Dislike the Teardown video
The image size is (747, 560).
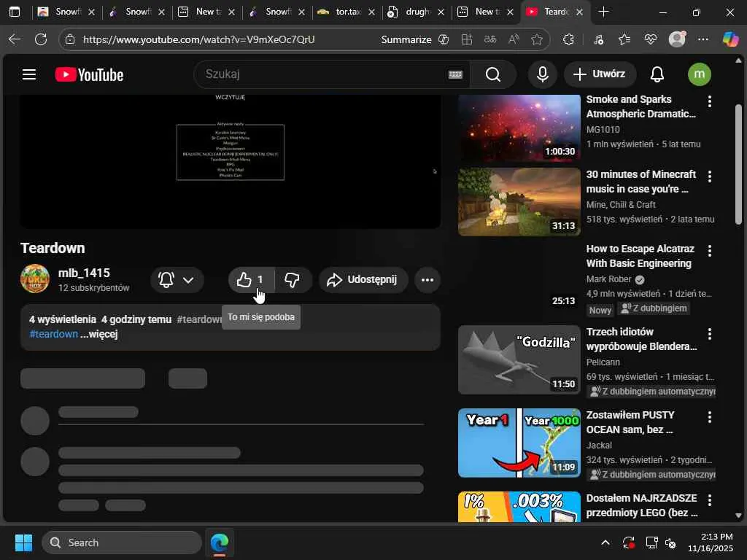(x=293, y=280)
